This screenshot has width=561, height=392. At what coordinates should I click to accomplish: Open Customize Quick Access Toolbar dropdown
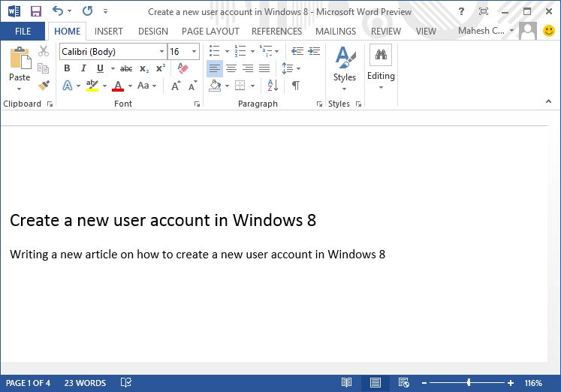[106, 11]
